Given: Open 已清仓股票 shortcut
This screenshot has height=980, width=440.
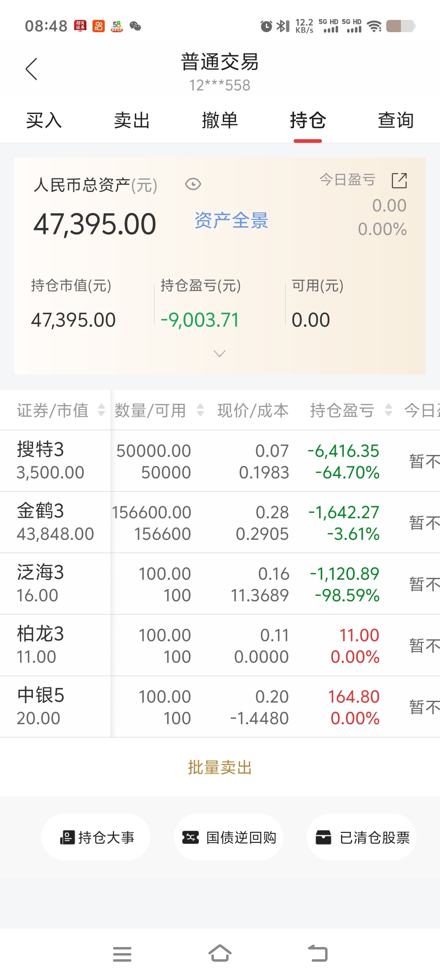Looking at the screenshot, I should coord(362,837).
